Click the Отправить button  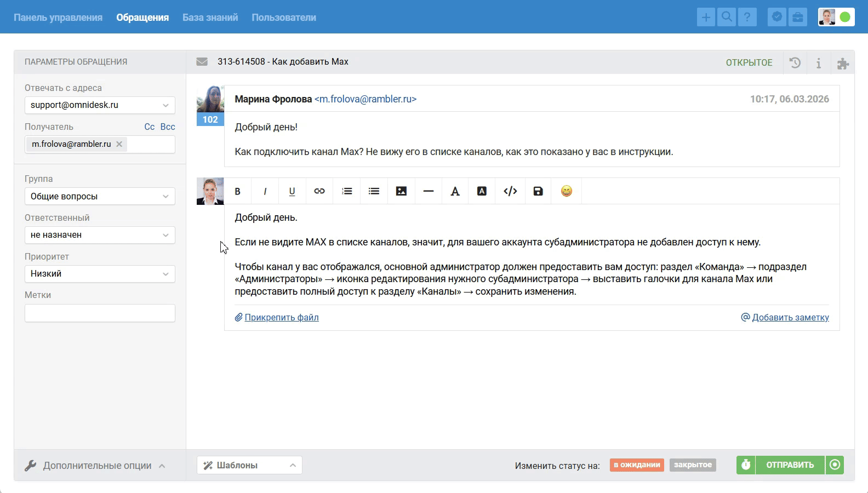(x=790, y=465)
